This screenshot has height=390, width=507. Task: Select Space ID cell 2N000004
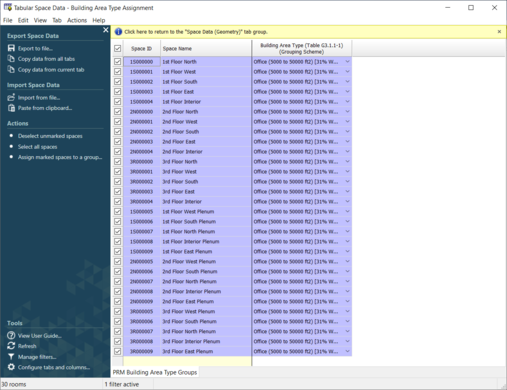coord(142,152)
